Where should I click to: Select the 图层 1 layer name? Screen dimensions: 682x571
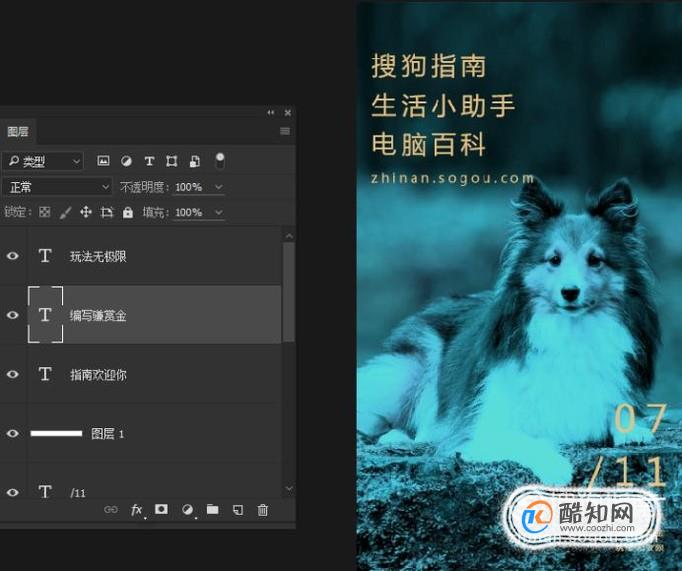(107, 434)
